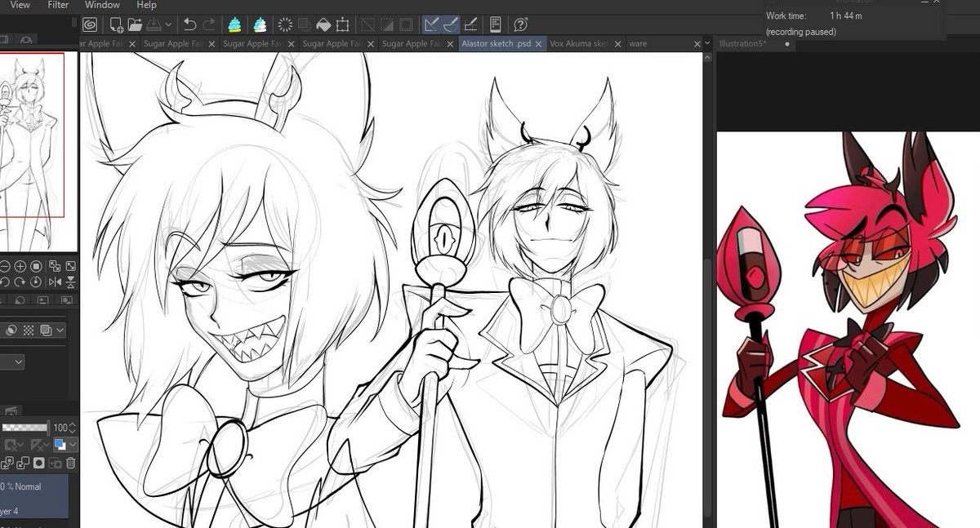
Task: Open the Filter menu
Action: coord(58,5)
